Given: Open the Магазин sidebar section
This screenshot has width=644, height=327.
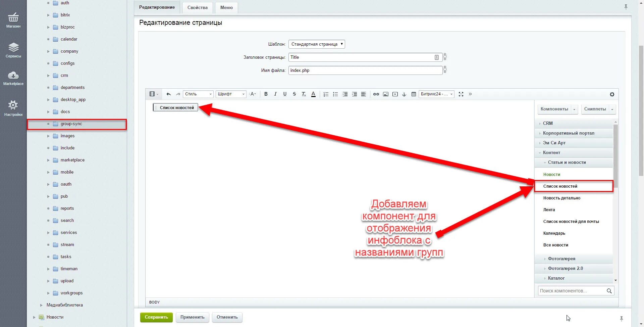Looking at the screenshot, I should tap(13, 20).
